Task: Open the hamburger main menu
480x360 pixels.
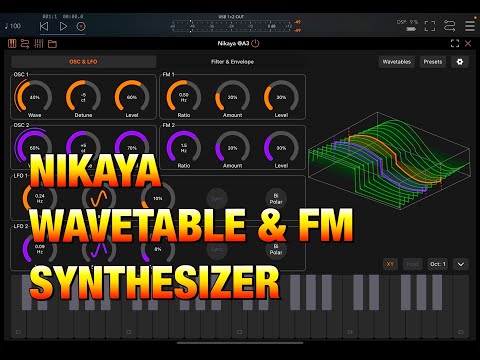Action: click(x=470, y=26)
